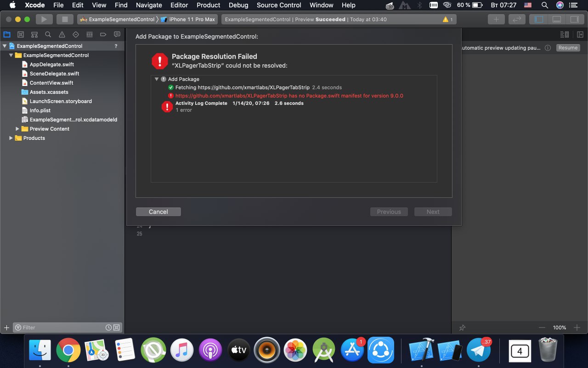This screenshot has height=368, width=588.
Task: Open the navigator filter options dropdown
Action: [18, 328]
